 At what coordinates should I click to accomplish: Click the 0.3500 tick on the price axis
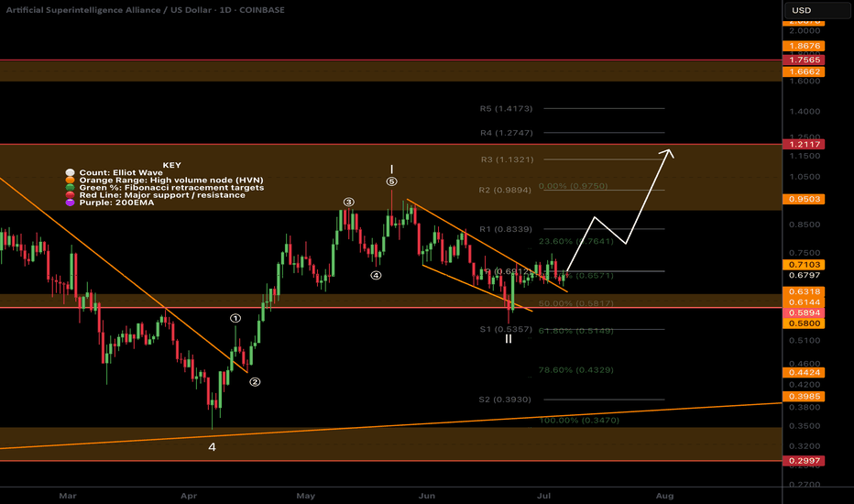tap(805, 426)
